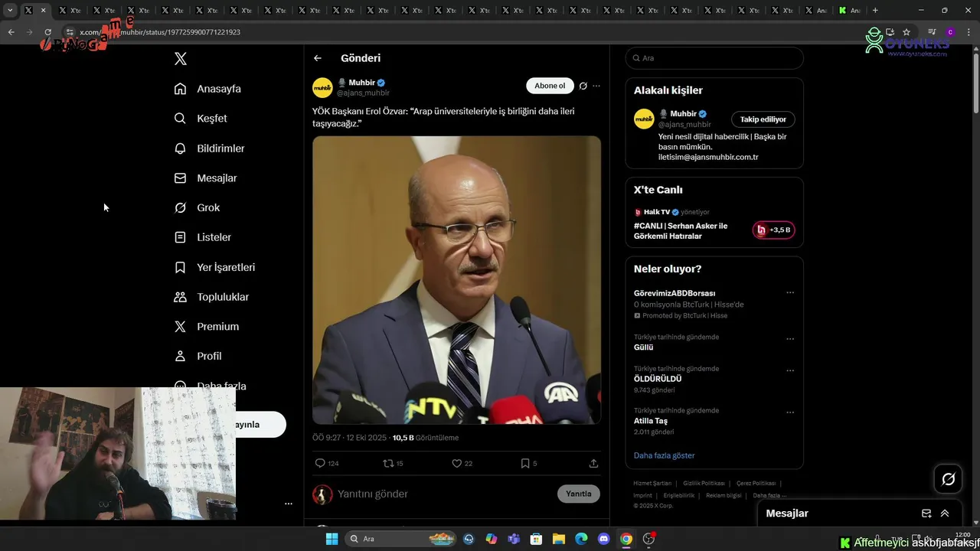Viewport: 980px width, 551px height.
Task: Open the Atilla Taş trending topic
Action: [651, 421]
